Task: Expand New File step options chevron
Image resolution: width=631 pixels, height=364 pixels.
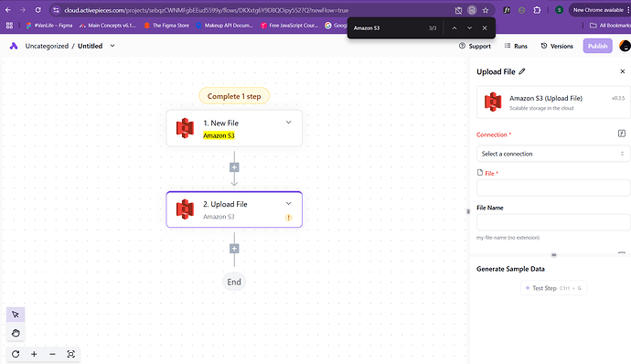Action: [289, 123]
